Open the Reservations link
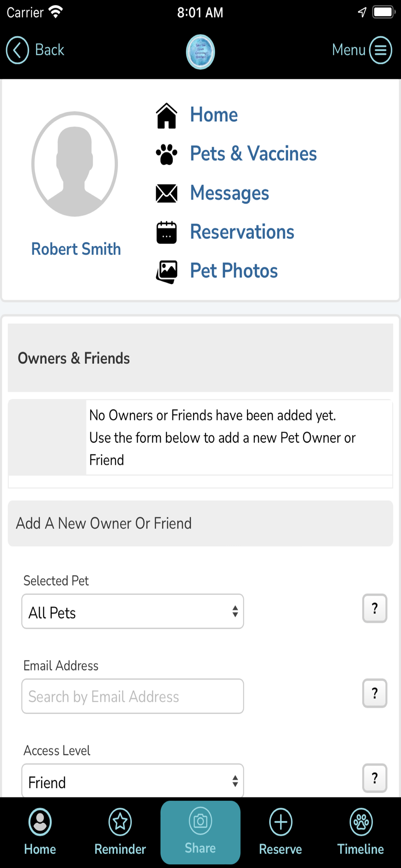Image resolution: width=401 pixels, height=868 pixels. 242,232
